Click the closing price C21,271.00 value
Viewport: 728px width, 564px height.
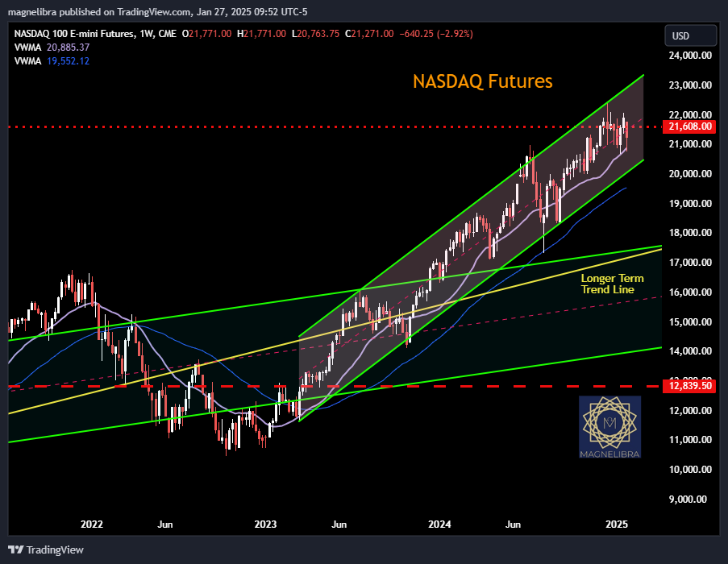369,33
